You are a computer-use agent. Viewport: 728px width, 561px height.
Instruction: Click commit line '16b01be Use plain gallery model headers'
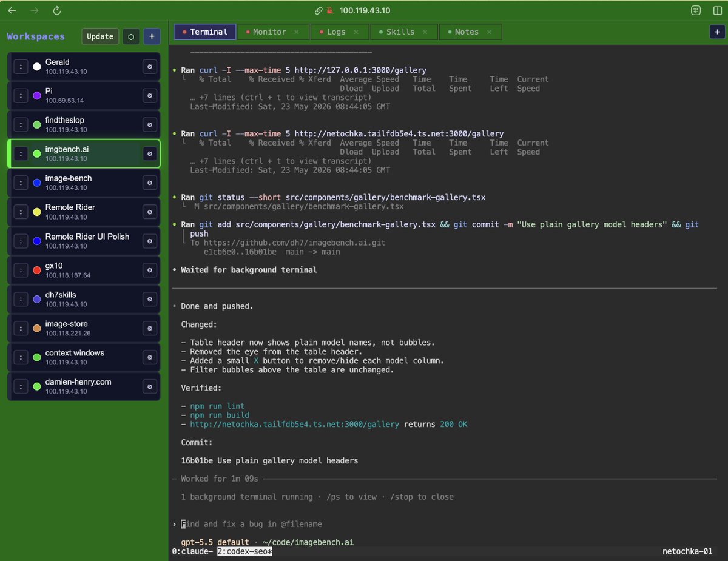(269, 461)
